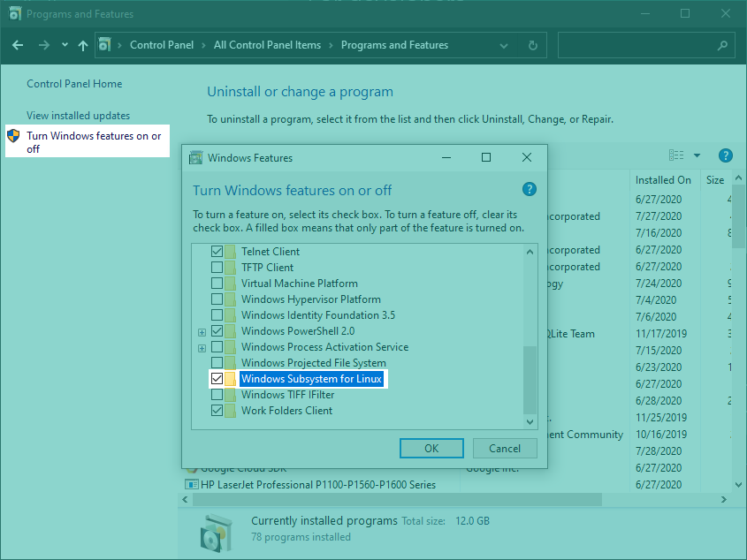Click All Control Panel Items breadcrumb
Viewport: 747px width, 560px height.
pos(267,45)
